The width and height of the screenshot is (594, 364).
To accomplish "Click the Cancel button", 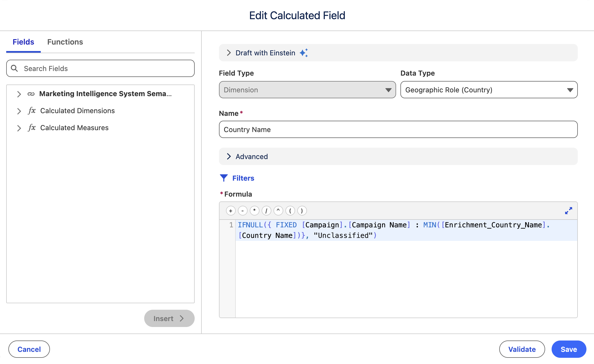I will click(29, 349).
